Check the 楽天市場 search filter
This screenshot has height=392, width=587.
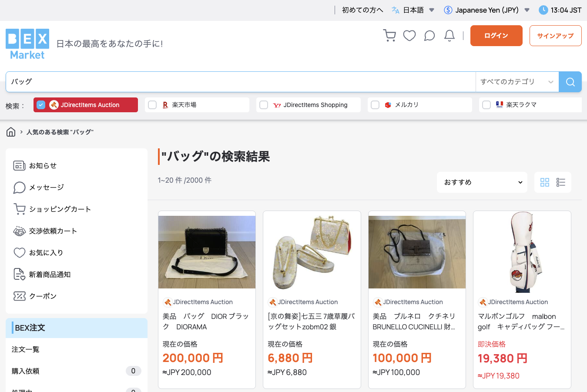tap(152, 105)
